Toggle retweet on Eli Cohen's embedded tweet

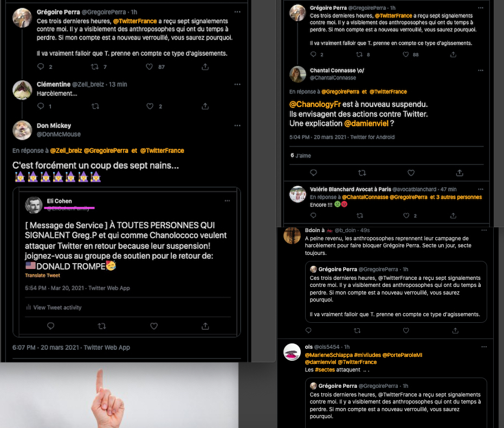(x=102, y=326)
